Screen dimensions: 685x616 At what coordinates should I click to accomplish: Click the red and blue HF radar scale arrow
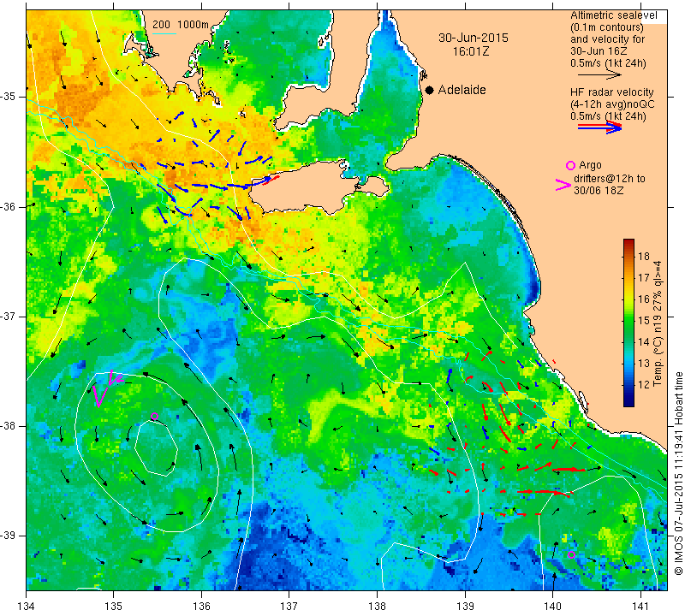tap(599, 127)
